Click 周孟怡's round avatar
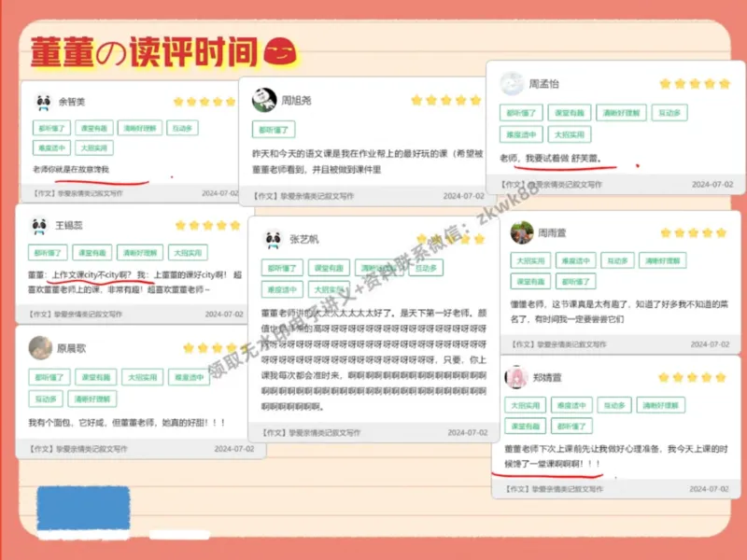 [x=512, y=84]
